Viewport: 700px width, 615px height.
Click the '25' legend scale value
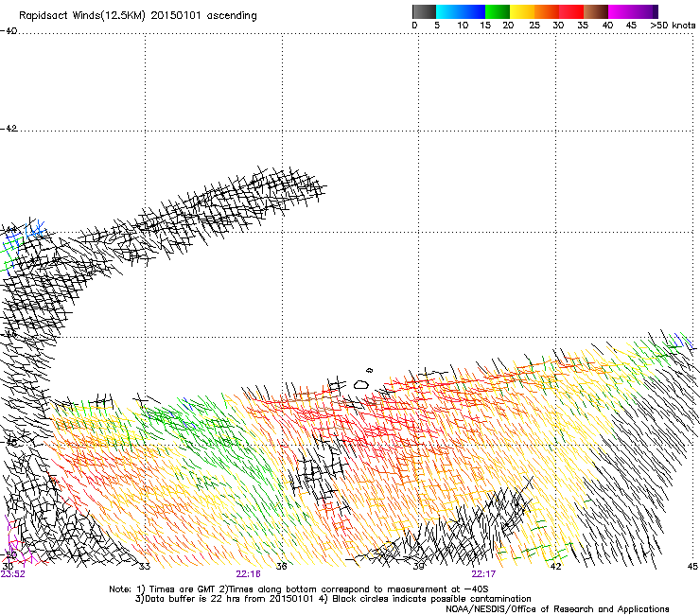coord(534,26)
